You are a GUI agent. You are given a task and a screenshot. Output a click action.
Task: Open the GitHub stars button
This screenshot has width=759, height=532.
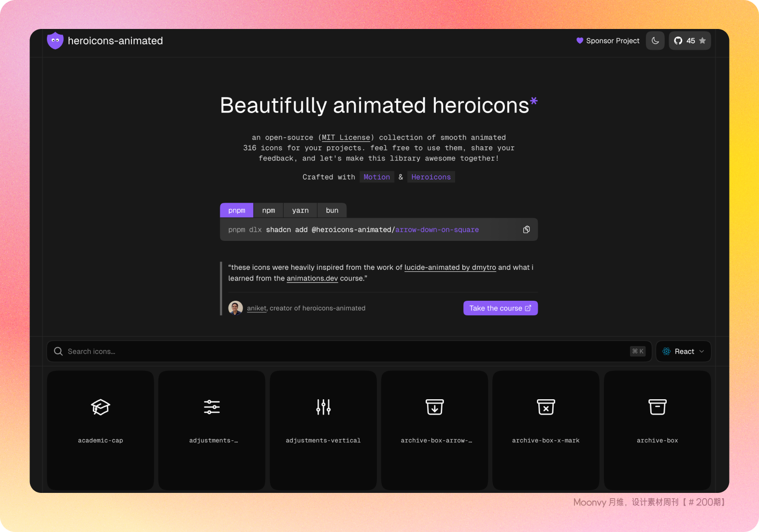[x=689, y=41]
